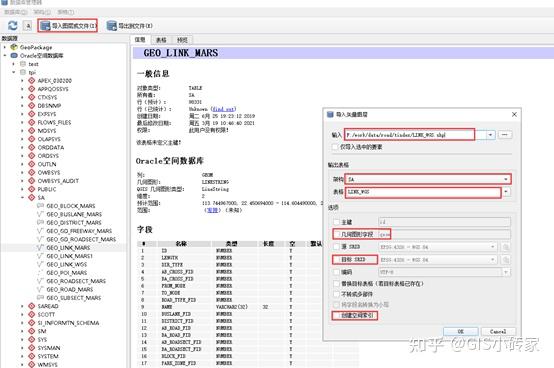Open the SQL window toolbar icon
554x368 pixels.
[x=28, y=25]
